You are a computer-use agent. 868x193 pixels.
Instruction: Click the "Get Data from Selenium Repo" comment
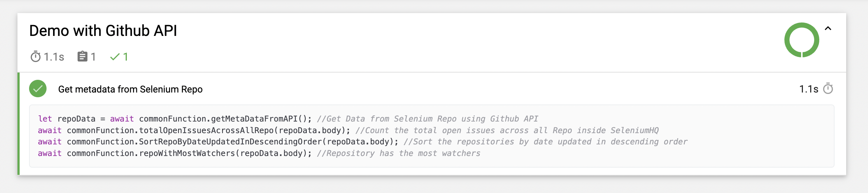point(427,119)
